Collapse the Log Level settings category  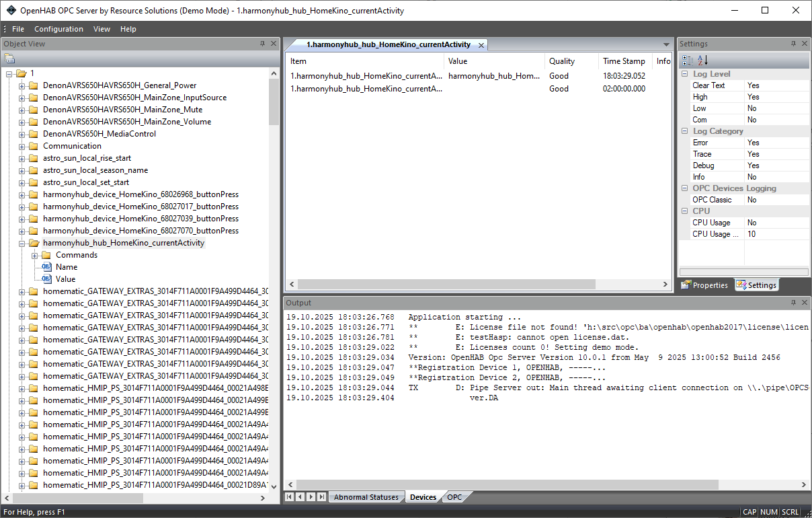point(684,74)
